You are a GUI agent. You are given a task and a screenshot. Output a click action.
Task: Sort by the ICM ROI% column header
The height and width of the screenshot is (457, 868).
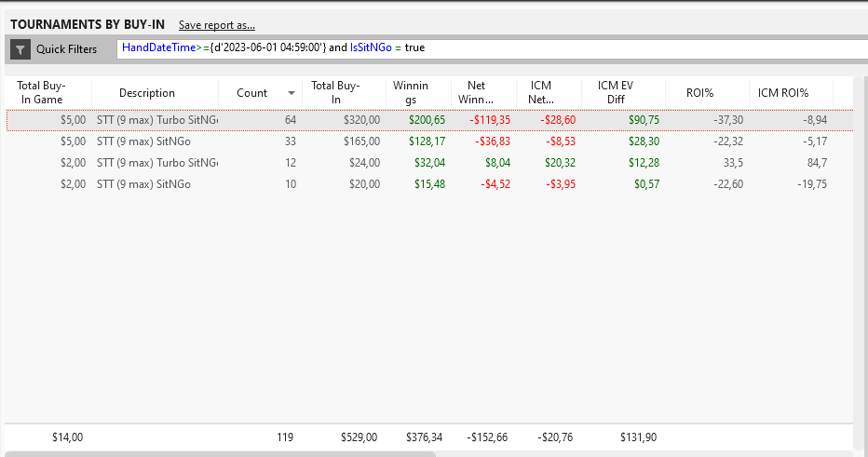(x=782, y=93)
